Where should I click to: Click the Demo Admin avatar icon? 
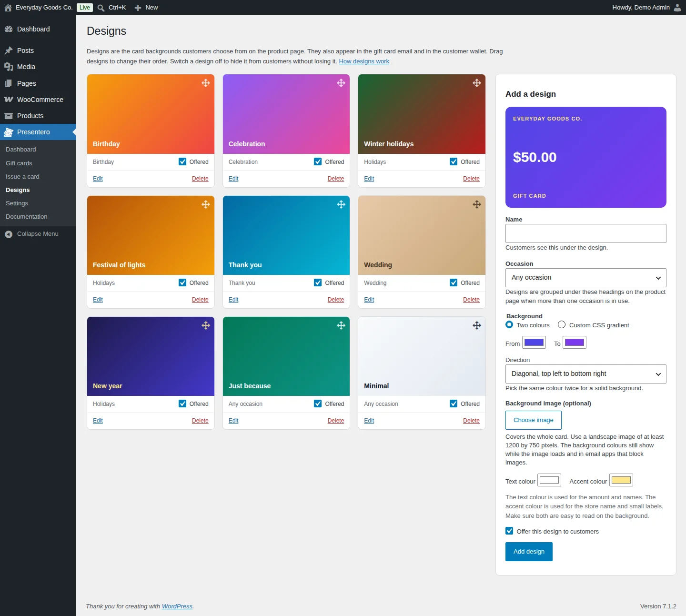(x=677, y=8)
